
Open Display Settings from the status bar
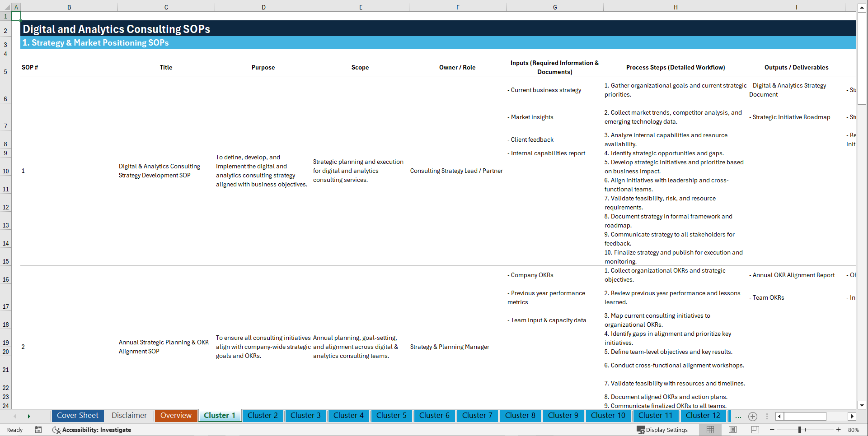[x=662, y=430]
